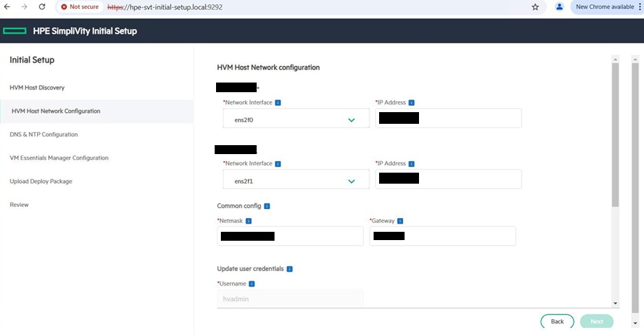Click the chevron arrow of the ens2f1 dropdown
Image resolution: width=644 pixels, height=335 pixels.
(x=352, y=182)
